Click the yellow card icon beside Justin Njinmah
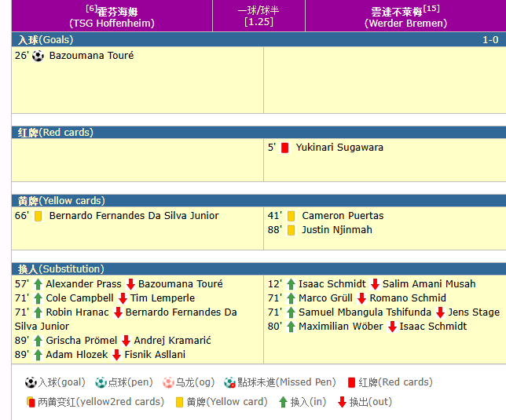 (291, 230)
